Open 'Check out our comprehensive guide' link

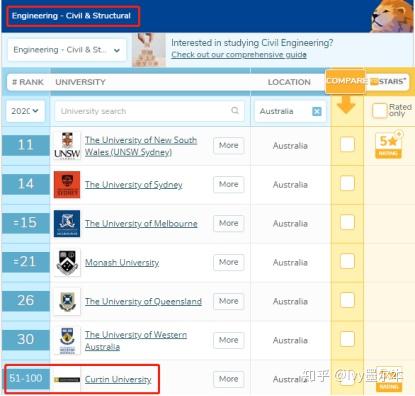click(x=239, y=55)
